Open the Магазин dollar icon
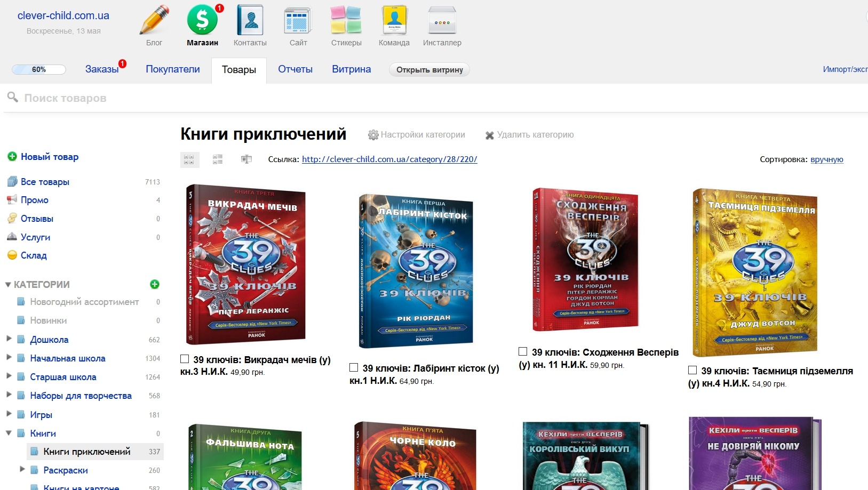868x490 pixels. coord(202,20)
